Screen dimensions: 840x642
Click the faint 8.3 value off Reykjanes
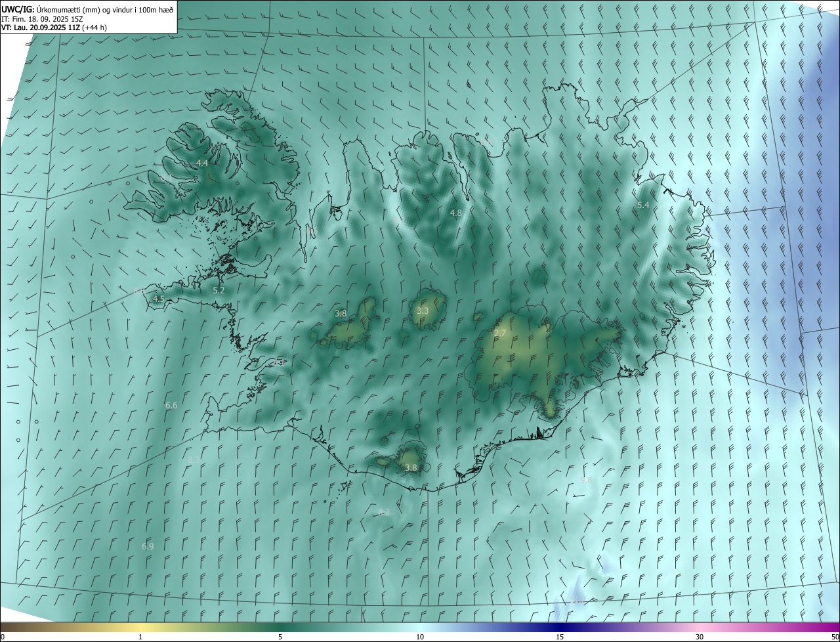click(193, 461)
